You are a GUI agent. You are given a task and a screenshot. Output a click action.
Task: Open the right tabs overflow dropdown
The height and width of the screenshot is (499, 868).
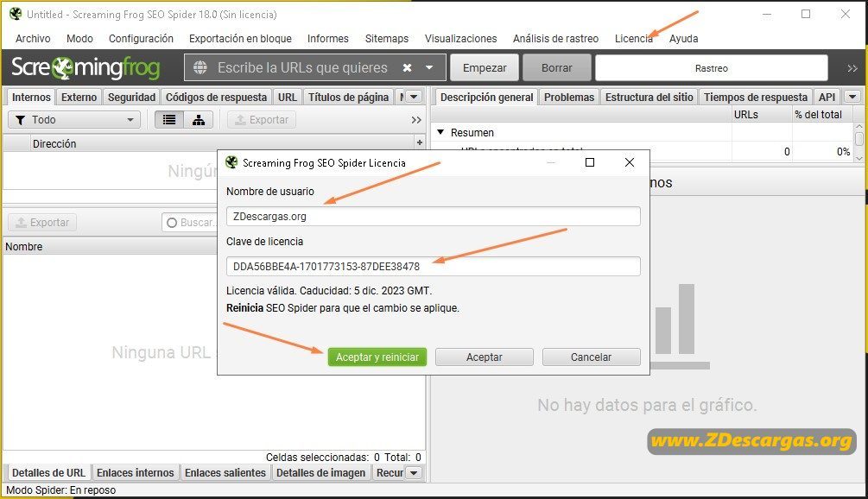pos(852,97)
